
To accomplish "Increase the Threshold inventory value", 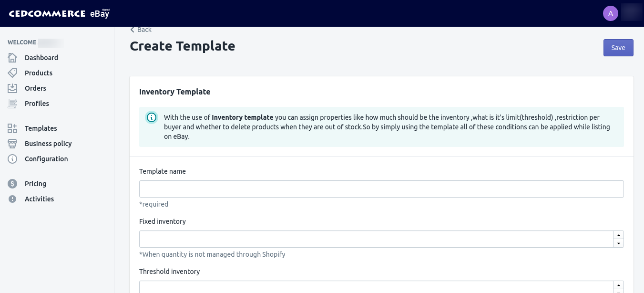I will [x=618, y=285].
